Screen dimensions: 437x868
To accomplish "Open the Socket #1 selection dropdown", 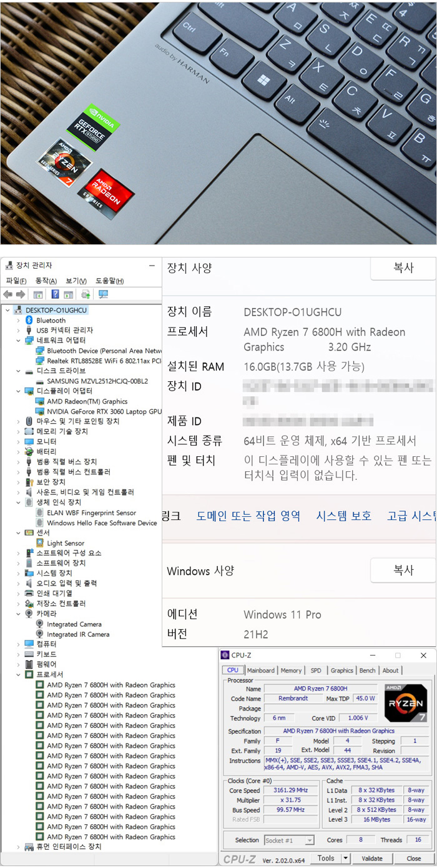I will [x=289, y=841].
